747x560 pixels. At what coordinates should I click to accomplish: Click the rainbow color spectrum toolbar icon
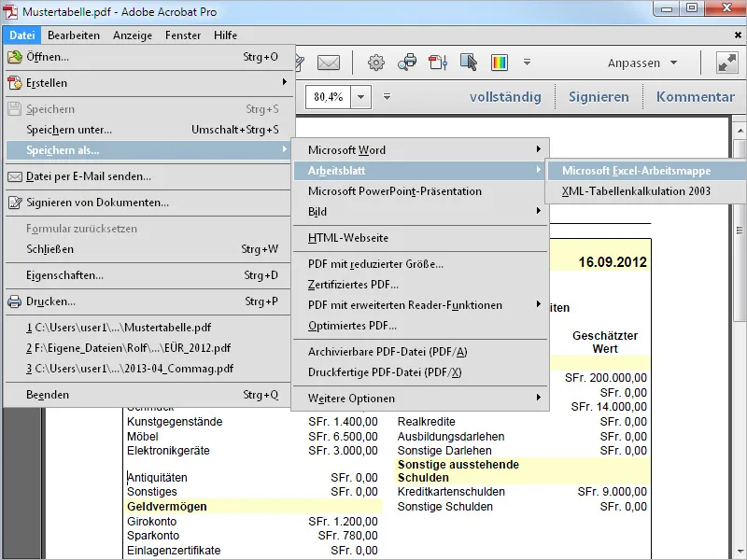point(500,63)
